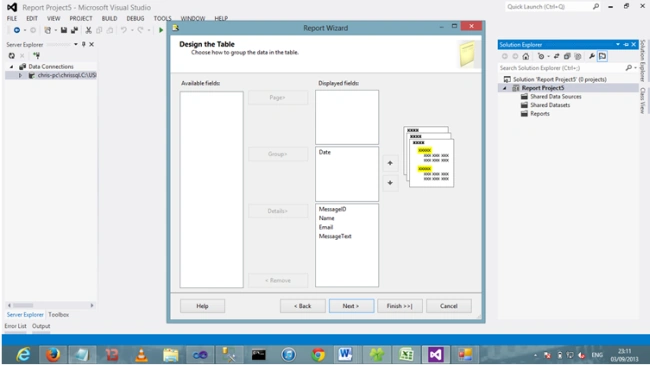Viewport: 650px width, 365px height.
Task: Open the Pending Changes Filter dropdown arrow
Action: coord(548,56)
